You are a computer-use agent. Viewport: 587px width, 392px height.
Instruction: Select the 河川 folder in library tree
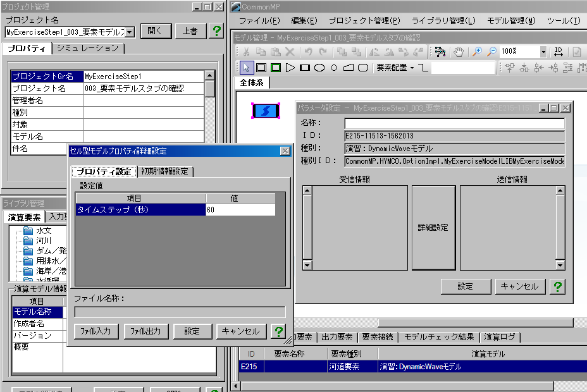[44, 240]
